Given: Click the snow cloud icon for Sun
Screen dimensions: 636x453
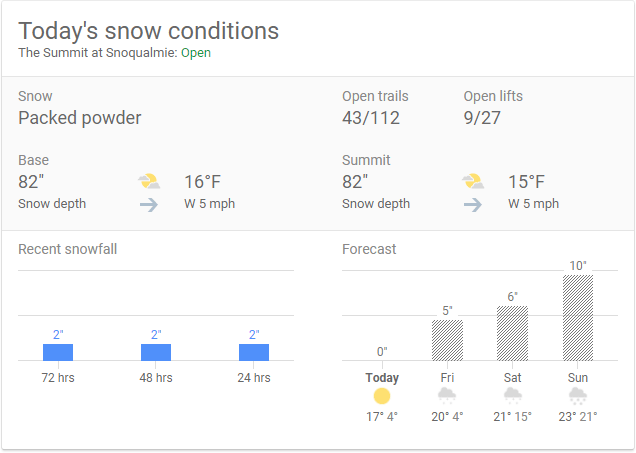Looking at the screenshot, I should click(x=578, y=396).
